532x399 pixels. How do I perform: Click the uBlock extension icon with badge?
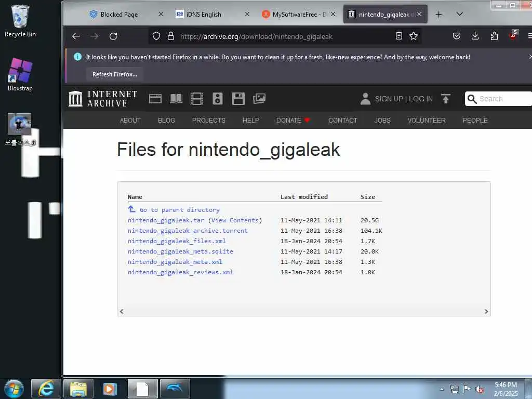click(x=513, y=35)
